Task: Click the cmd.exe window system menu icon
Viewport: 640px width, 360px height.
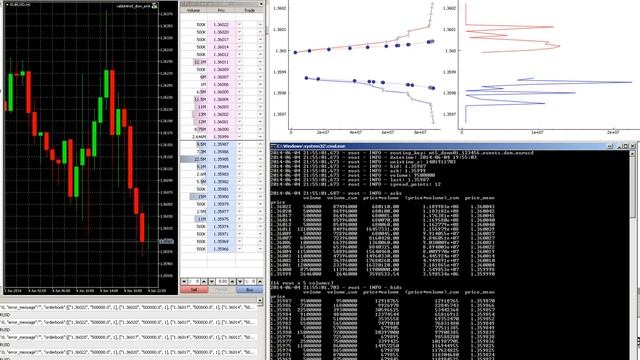Action: (273, 146)
